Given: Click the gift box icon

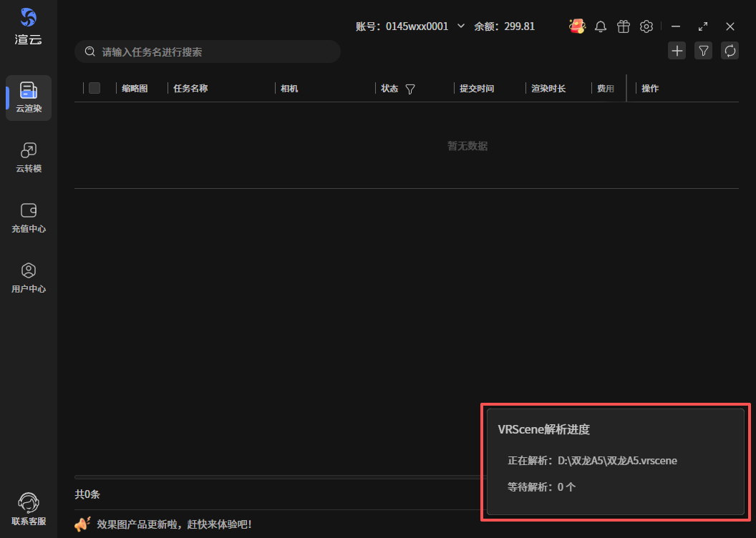Looking at the screenshot, I should tap(624, 26).
